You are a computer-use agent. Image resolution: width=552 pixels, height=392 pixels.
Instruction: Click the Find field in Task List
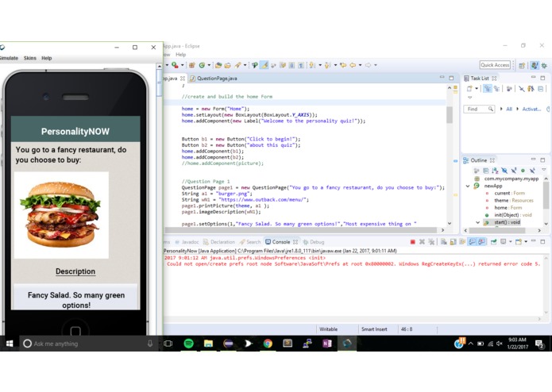pos(479,109)
